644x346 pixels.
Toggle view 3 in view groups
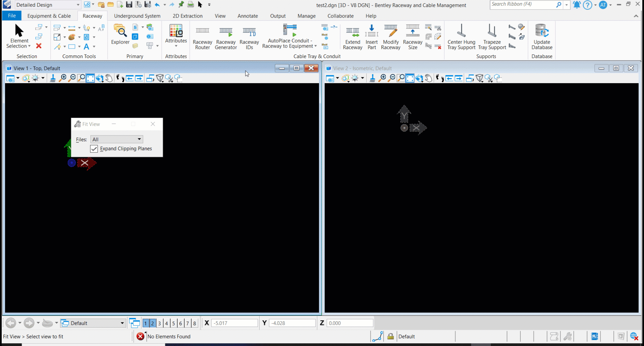(x=160, y=323)
